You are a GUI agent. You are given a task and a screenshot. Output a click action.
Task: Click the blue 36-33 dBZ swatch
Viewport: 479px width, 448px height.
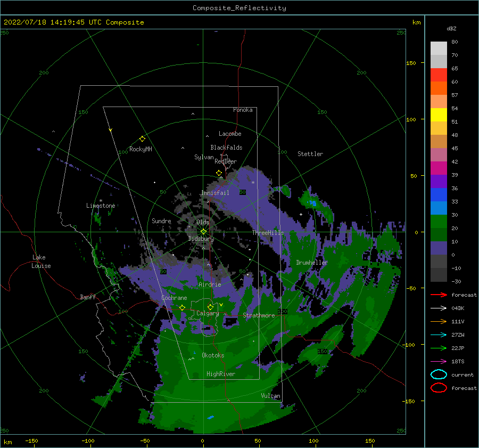coord(439,194)
